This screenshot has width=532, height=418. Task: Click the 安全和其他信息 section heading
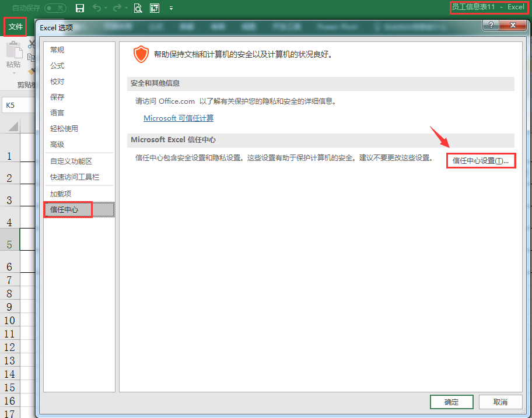(x=155, y=83)
